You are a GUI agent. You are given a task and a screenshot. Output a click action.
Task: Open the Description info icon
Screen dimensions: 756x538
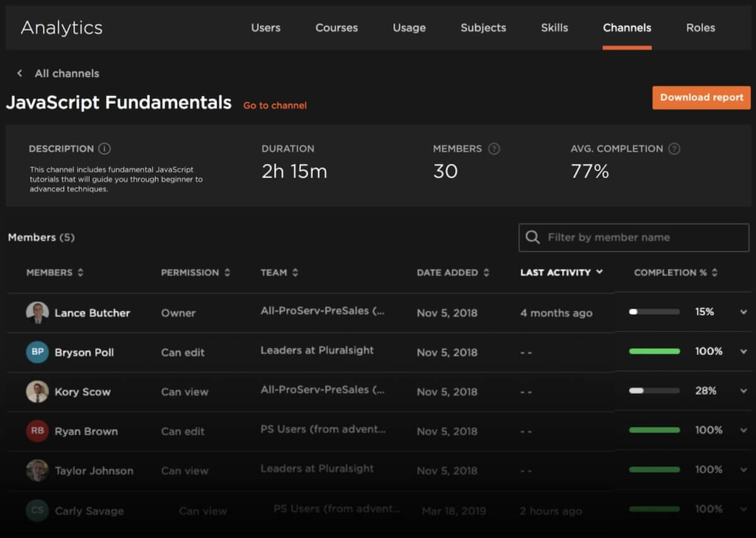[105, 149]
